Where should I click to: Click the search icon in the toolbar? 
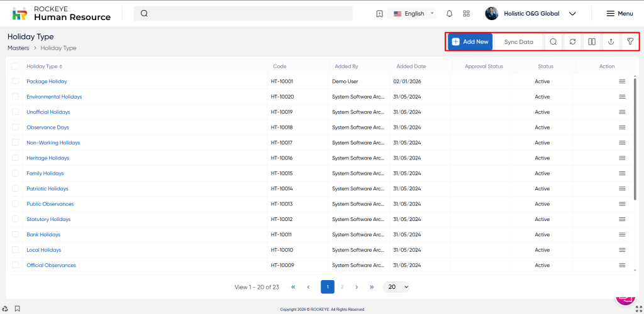tap(553, 42)
